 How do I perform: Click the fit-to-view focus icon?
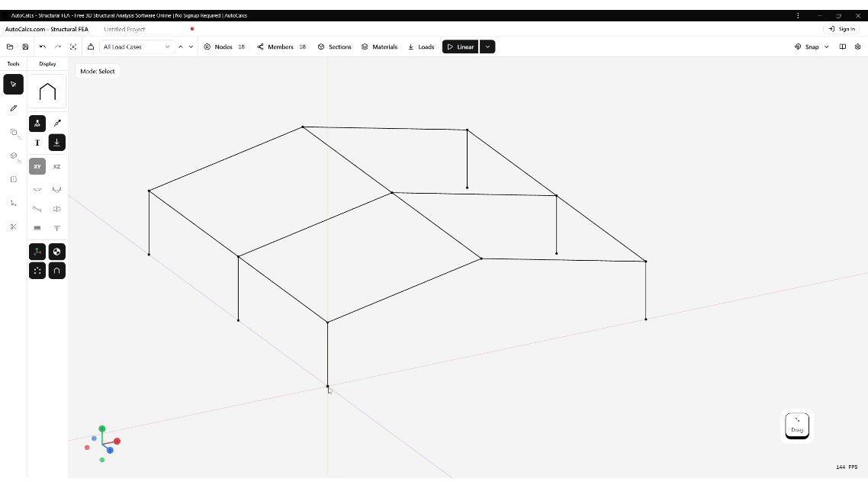73,47
